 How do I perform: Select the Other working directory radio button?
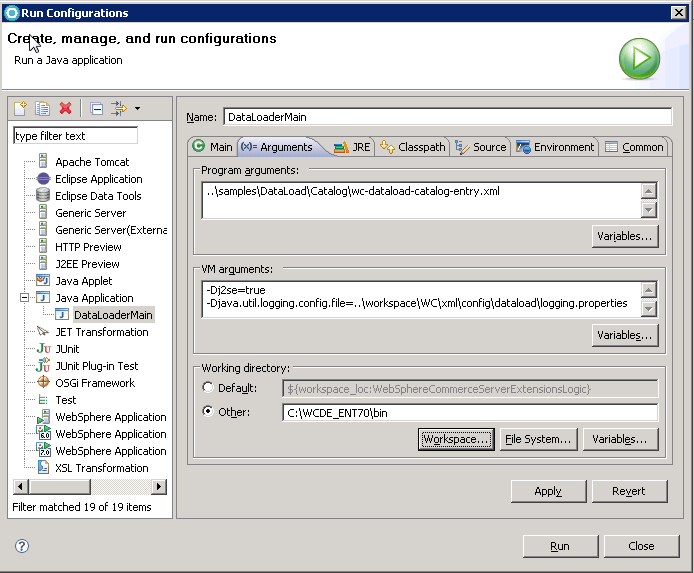pyautogui.click(x=208, y=412)
